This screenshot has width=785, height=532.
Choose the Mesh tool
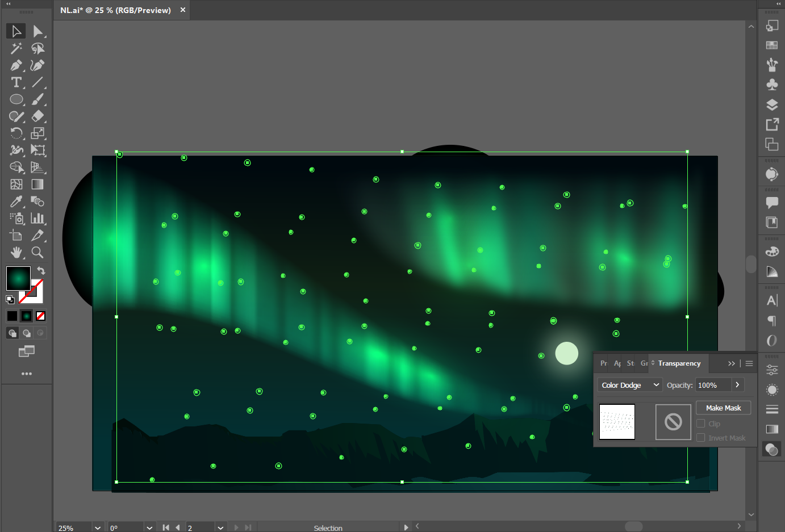click(x=16, y=185)
